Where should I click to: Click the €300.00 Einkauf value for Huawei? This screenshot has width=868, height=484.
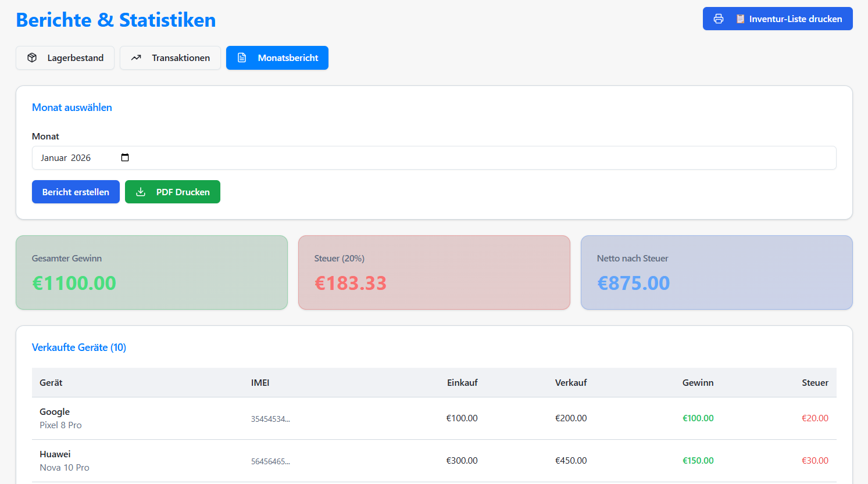[462, 461]
